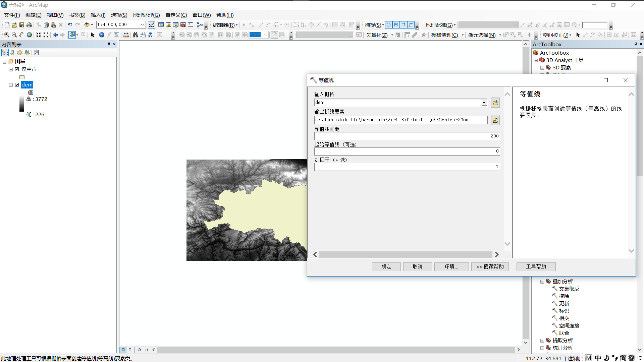The image size is (644, 362).
Task: Click the 隐藏帮助 button
Action: tap(490, 267)
